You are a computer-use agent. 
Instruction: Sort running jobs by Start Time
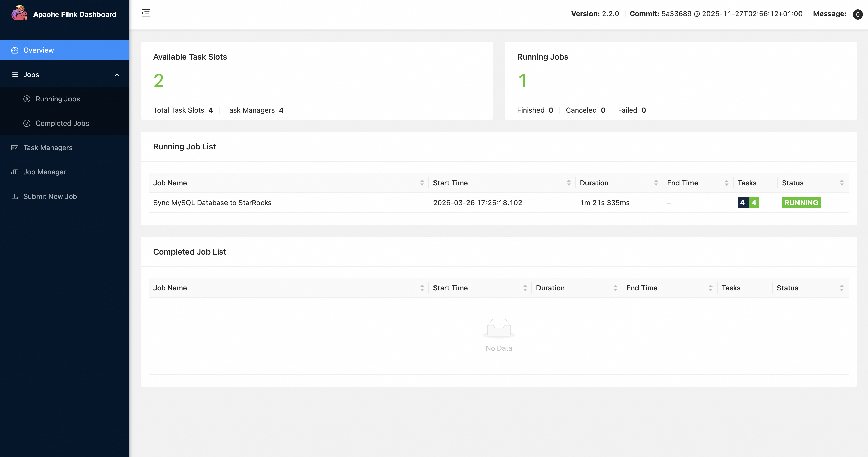pyautogui.click(x=569, y=183)
